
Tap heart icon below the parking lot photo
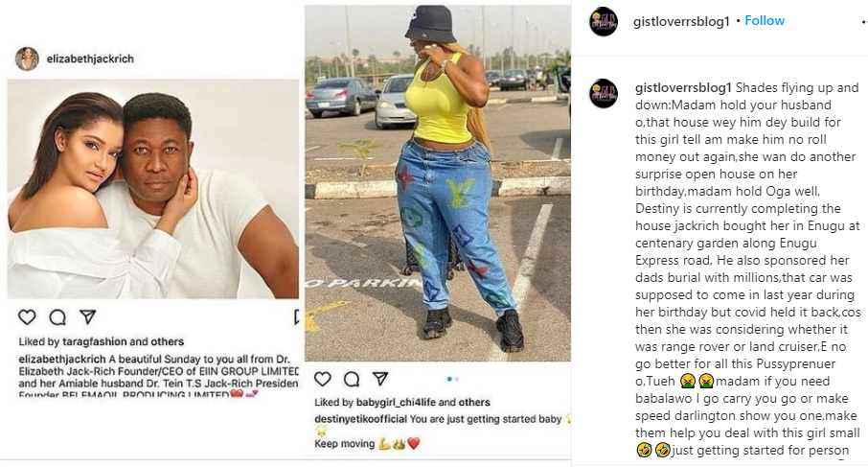323,379
